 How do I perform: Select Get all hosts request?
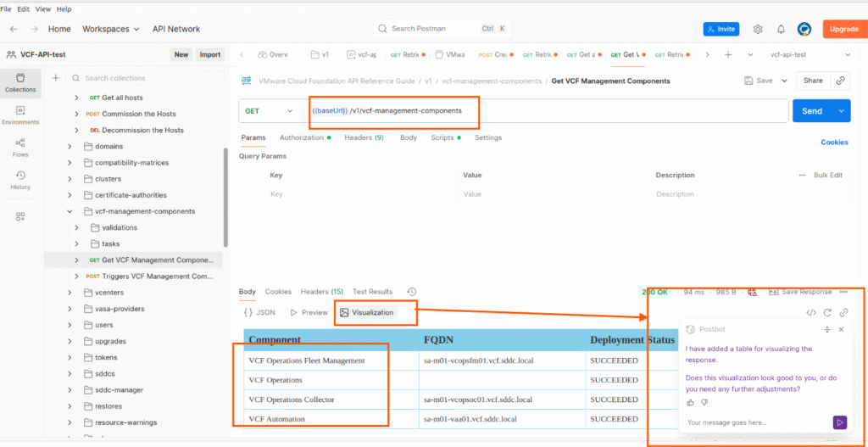[x=122, y=98]
